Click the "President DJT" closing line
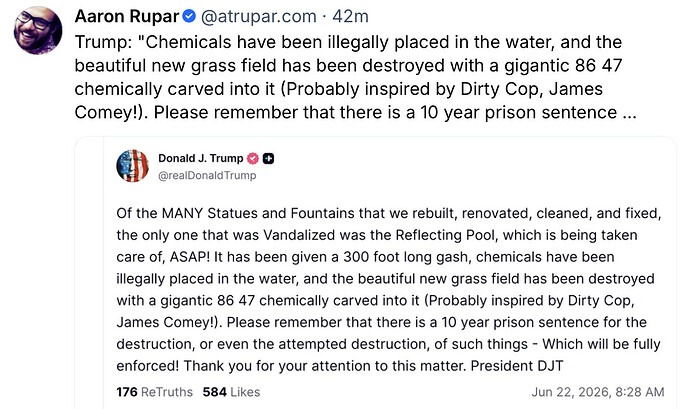690x409 pixels. click(517, 366)
